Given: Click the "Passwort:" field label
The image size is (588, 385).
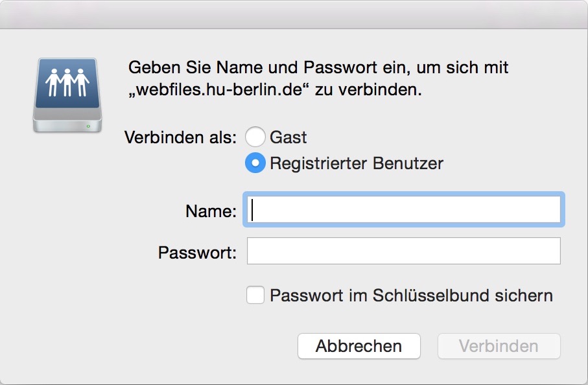Looking at the screenshot, I should [x=197, y=252].
